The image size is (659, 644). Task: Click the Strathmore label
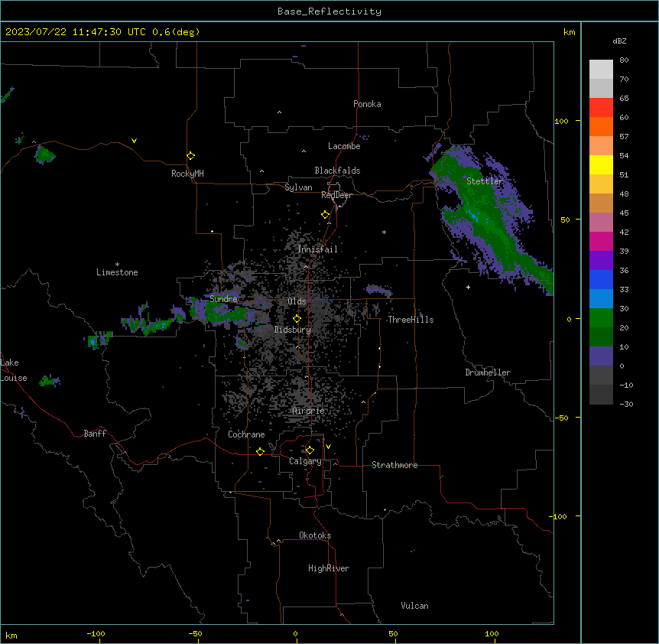point(394,465)
